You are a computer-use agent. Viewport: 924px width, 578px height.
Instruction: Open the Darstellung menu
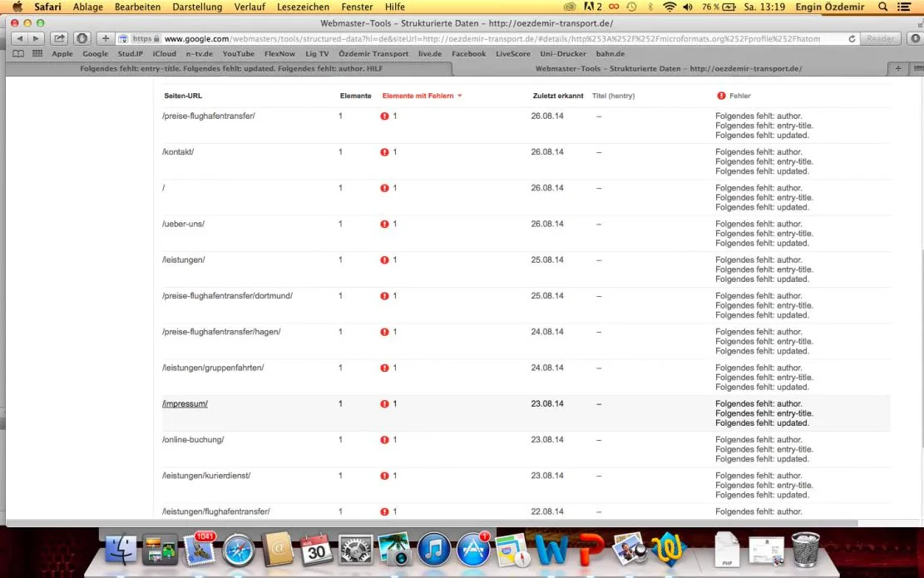[197, 7]
